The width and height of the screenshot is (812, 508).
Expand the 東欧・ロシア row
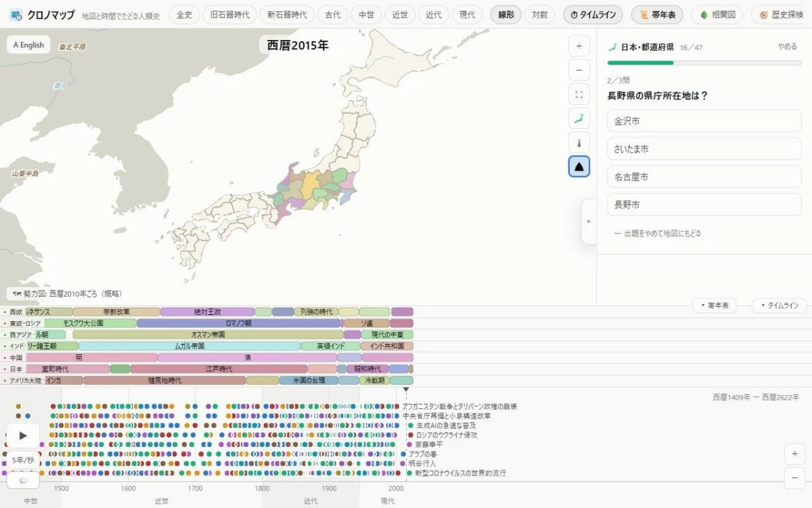21,324
